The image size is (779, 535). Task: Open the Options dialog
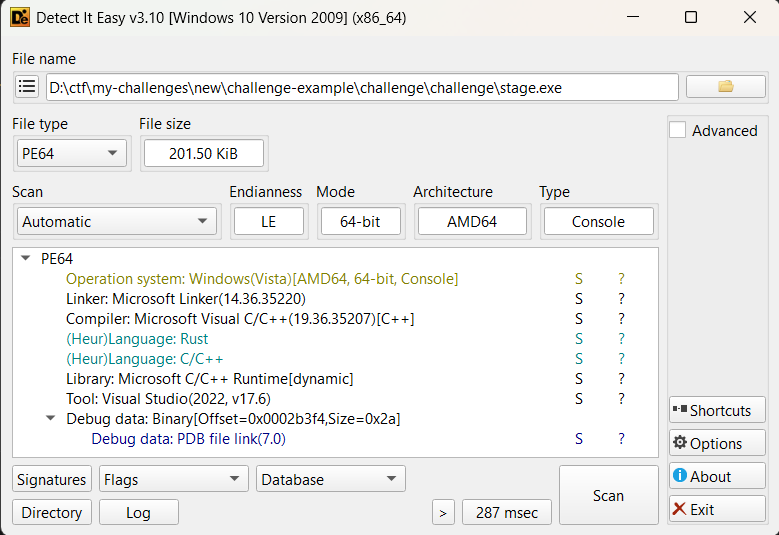point(717,443)
